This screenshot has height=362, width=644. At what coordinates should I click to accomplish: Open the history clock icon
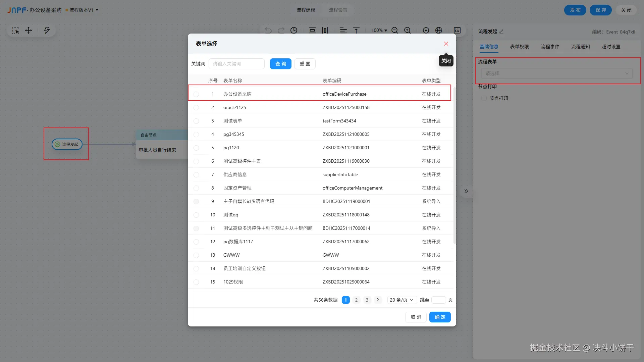294,30
